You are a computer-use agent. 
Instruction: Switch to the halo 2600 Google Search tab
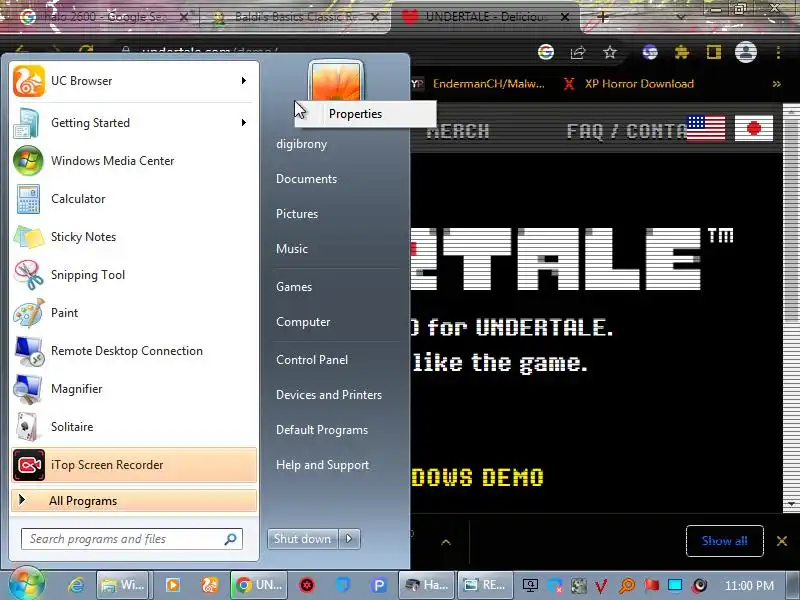point(105,17)
